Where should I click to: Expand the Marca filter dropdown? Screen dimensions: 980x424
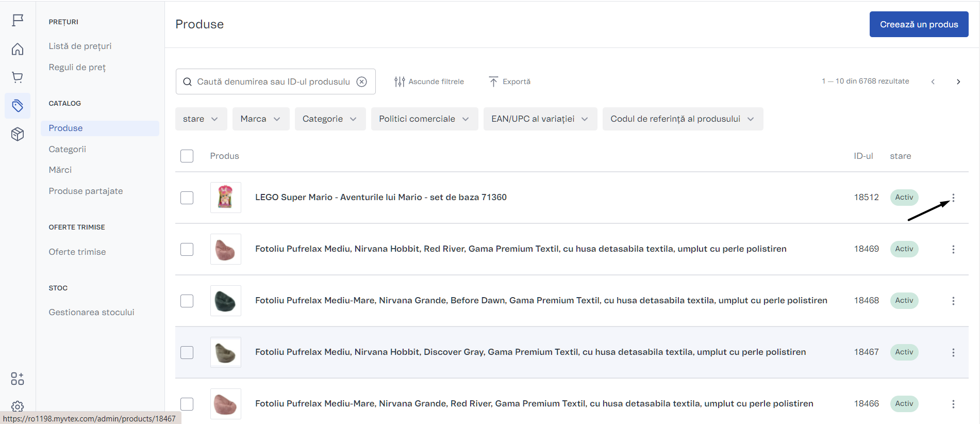coord(260,119)
